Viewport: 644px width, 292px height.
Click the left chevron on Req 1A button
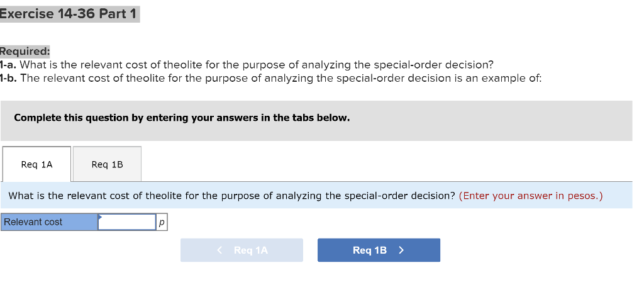click(x=219, y=250)
